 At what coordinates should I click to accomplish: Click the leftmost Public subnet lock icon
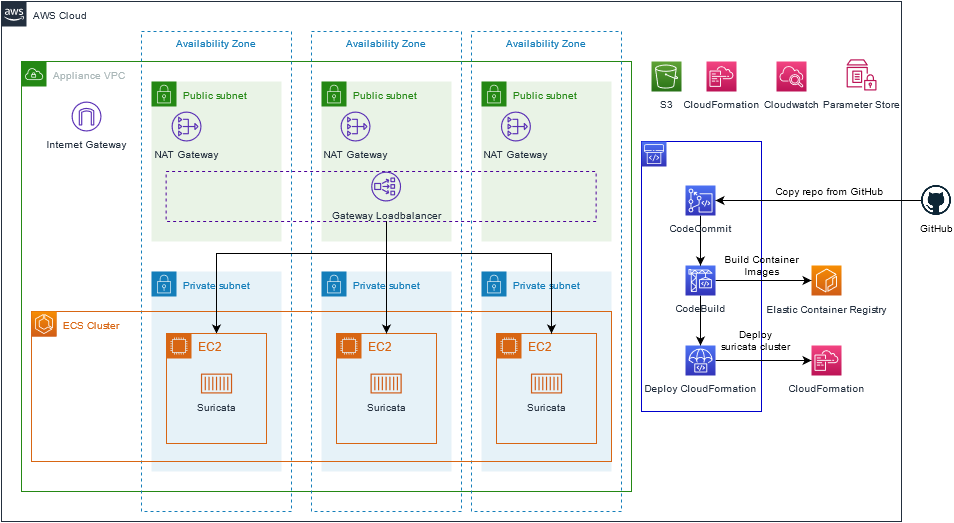[164, 94]
